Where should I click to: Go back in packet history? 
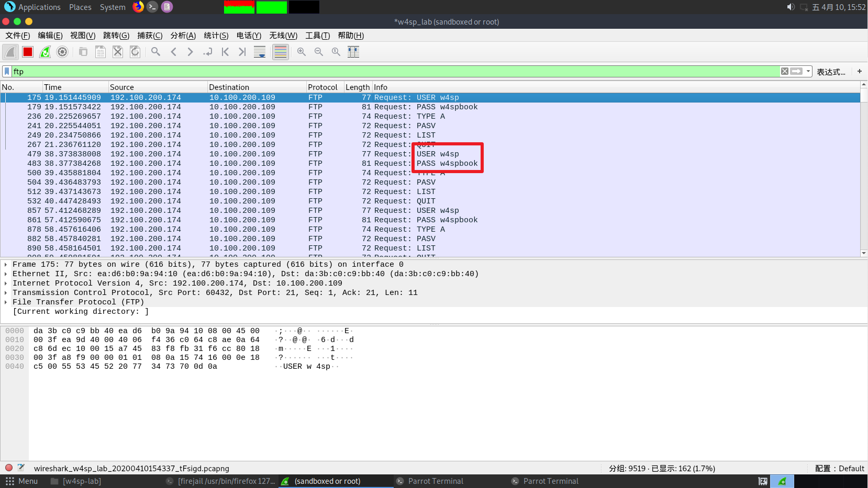[173, 52]
